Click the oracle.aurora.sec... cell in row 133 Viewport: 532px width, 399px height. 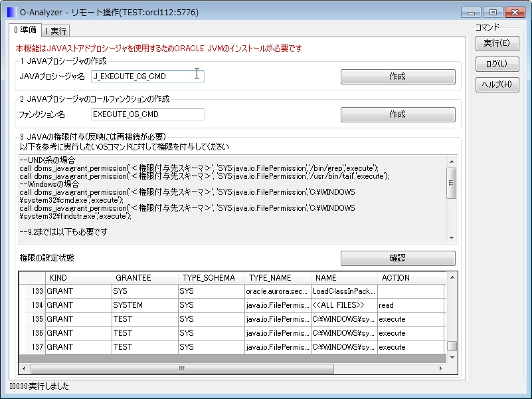point(278,291)
